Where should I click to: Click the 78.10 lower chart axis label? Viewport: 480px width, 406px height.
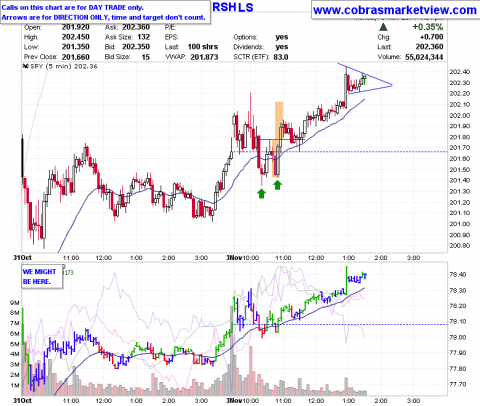coord(457,322)
